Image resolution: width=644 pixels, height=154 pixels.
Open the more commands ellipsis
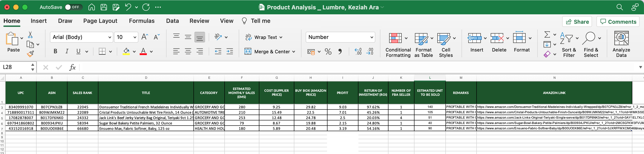[x=158, y=7]
